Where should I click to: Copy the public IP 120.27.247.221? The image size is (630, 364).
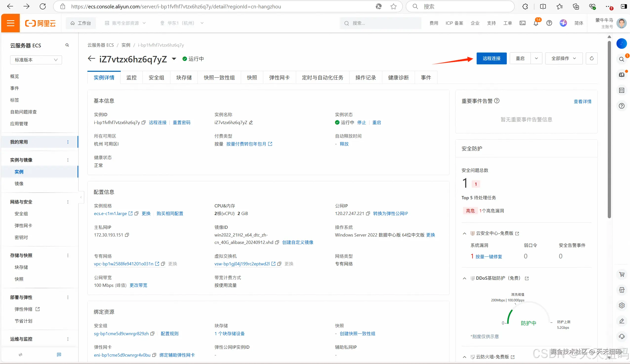click(x=368, y=214)
